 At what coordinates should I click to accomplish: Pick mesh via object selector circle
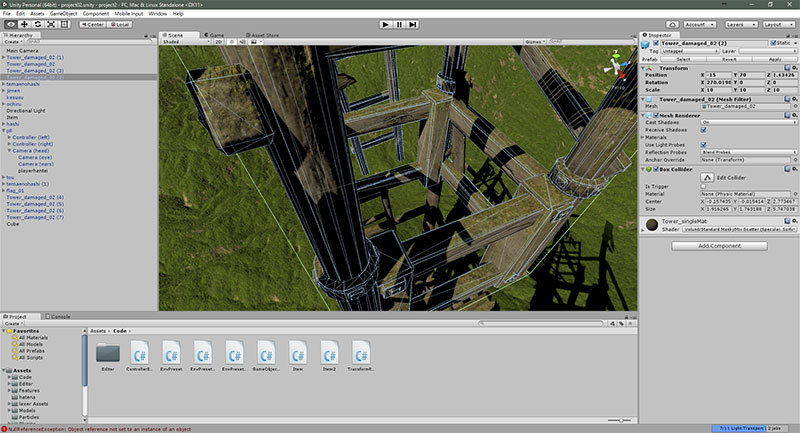coord(794,106)
